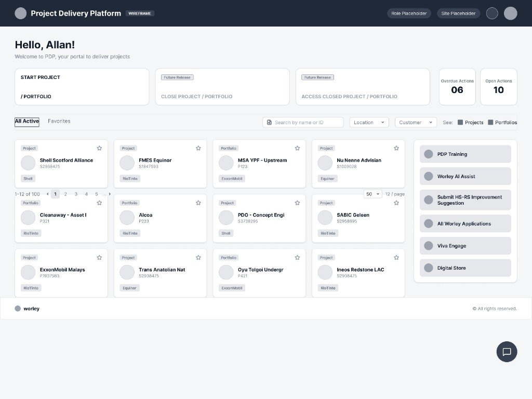Favorite the Shell Scotford Alliance card star
Screen dimensions: 532x399
[x=99, y=148]
